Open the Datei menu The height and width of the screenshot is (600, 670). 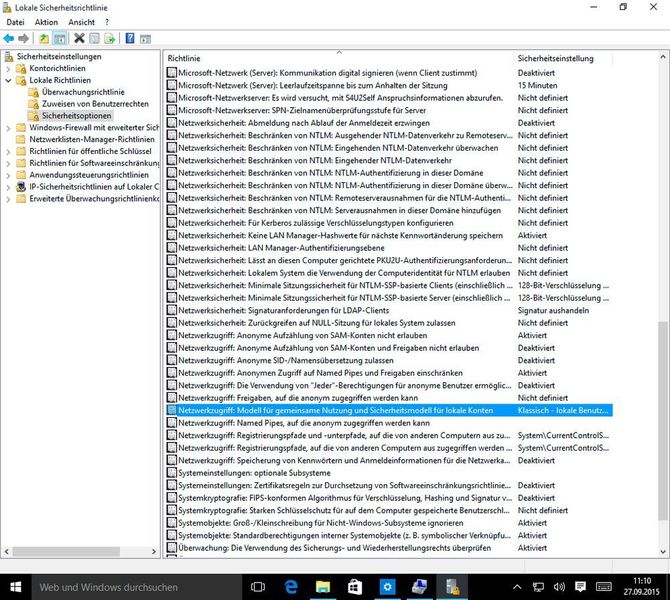pos(15,22)
